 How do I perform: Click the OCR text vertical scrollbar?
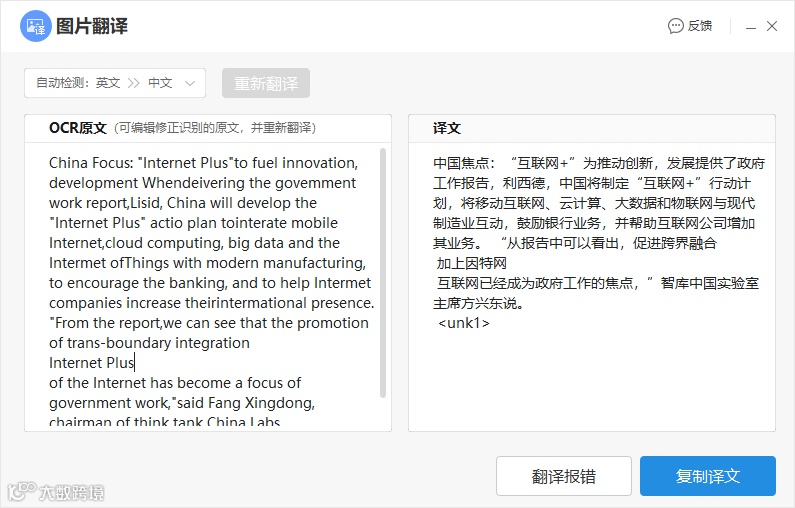point(383,273)
